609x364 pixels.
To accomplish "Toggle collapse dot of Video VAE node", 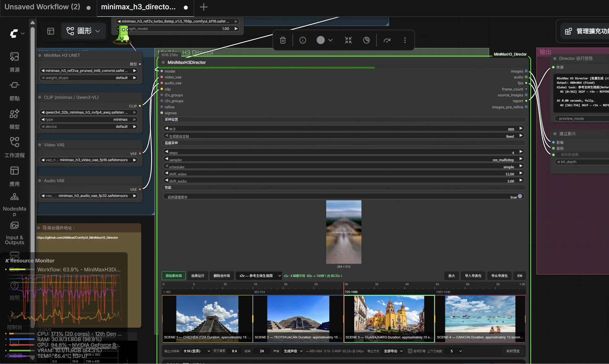I will (x=40, y=145).
